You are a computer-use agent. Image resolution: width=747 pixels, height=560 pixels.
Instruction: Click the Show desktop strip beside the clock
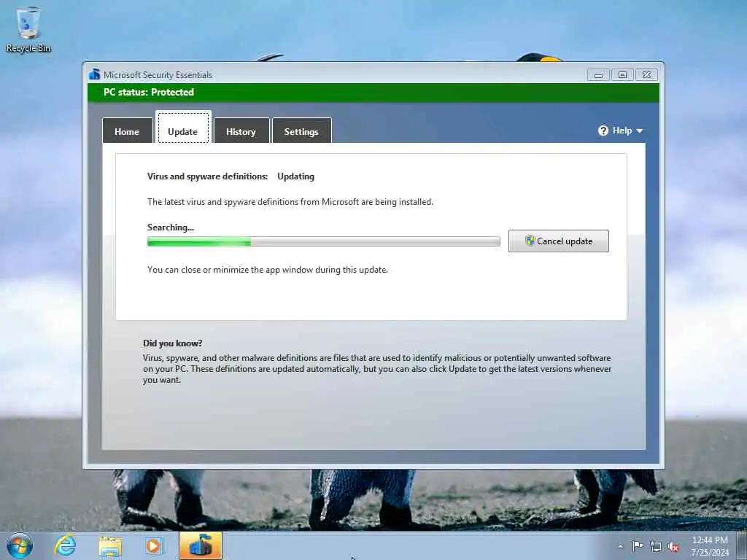(x=742, y=545)
